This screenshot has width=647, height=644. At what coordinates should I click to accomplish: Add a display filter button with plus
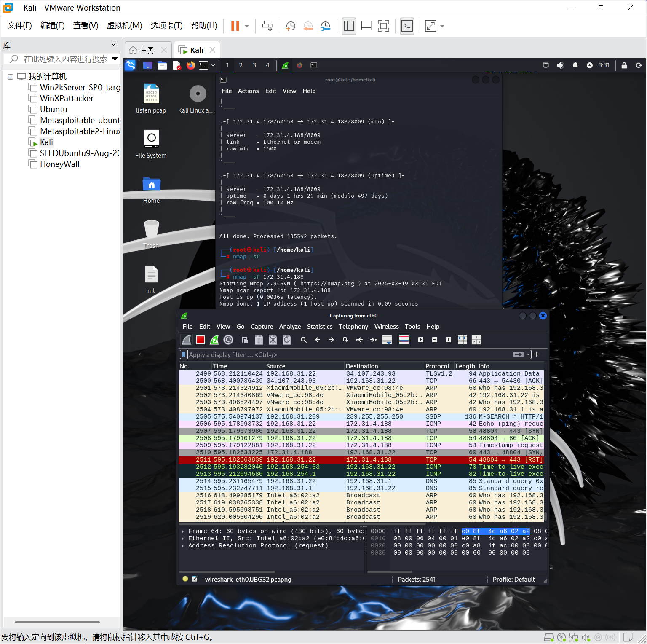[x=537, y=354]
